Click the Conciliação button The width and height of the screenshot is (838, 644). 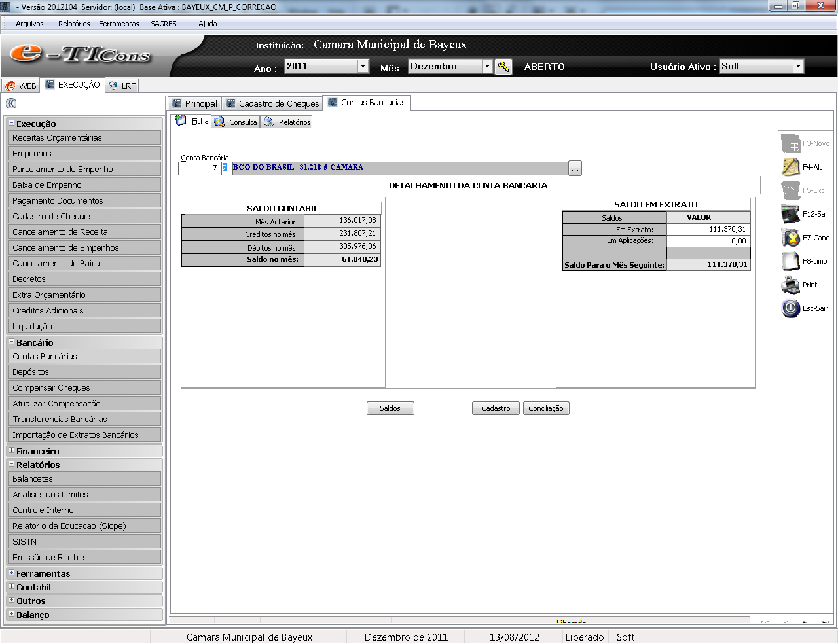[x=546, y=408]
